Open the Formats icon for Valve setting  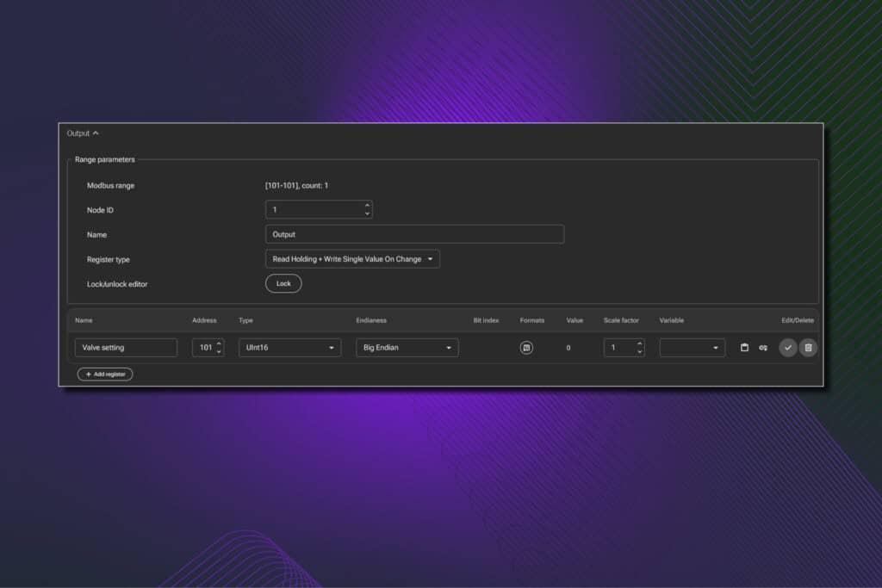(x=526, y=348)
